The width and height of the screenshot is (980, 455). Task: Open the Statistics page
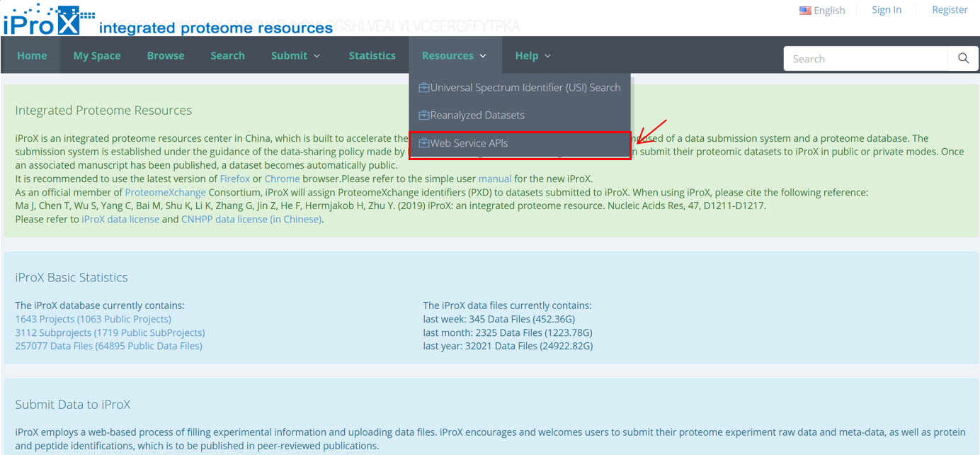[x=372, y=56]
